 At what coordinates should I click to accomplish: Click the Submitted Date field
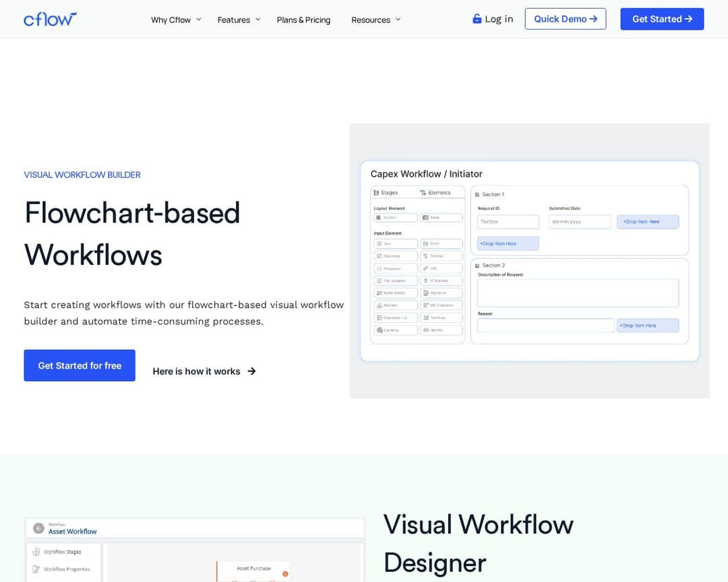[x=580, y=222]
